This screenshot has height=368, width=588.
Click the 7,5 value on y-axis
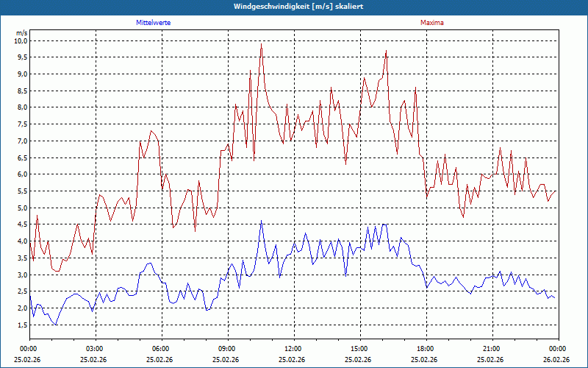tap(22, 124)
